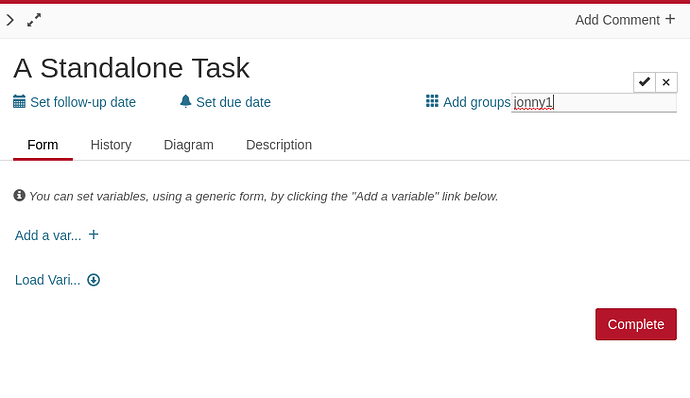Complete the task with red button
Image resolution: width=690 pixels, height=398 pixels.
coord(636,324)
